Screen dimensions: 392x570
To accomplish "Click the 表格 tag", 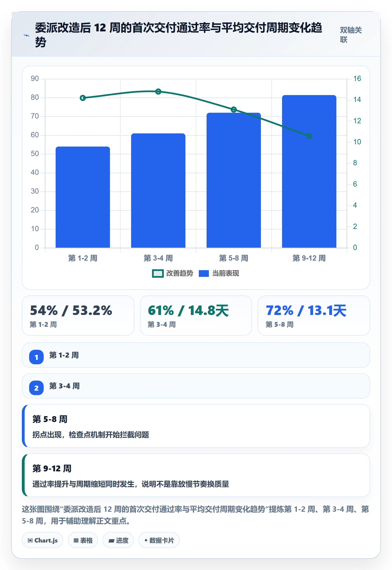I will click(83, 540).
